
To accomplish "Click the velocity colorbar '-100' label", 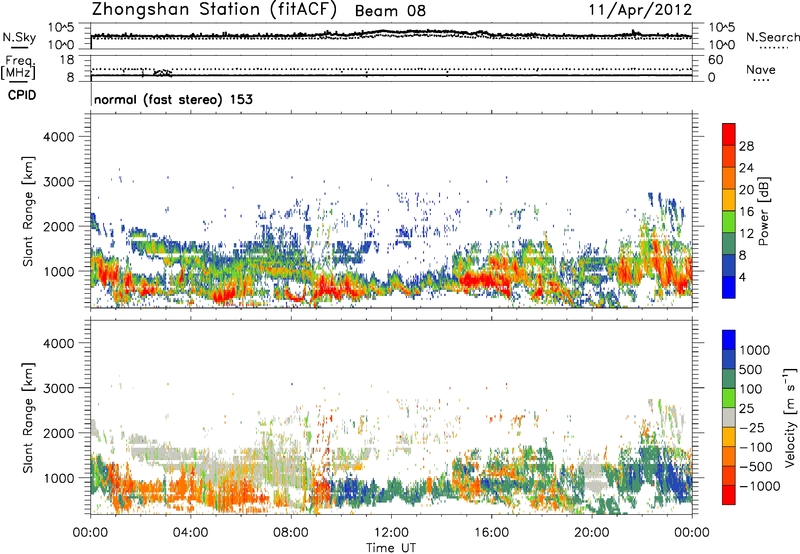I will (756, 447).
